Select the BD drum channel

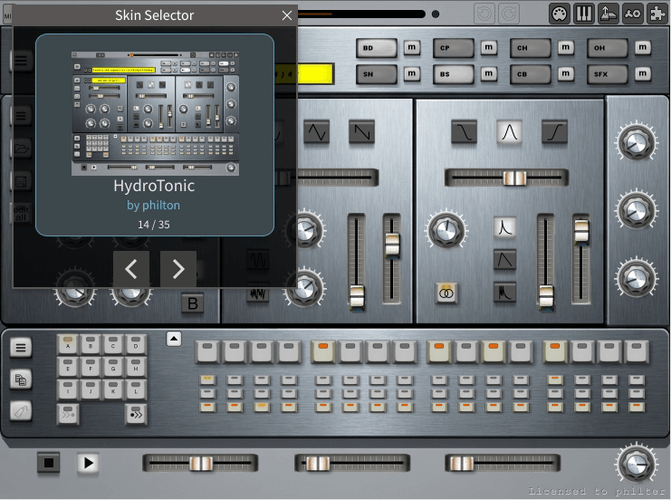click(377, 48)
